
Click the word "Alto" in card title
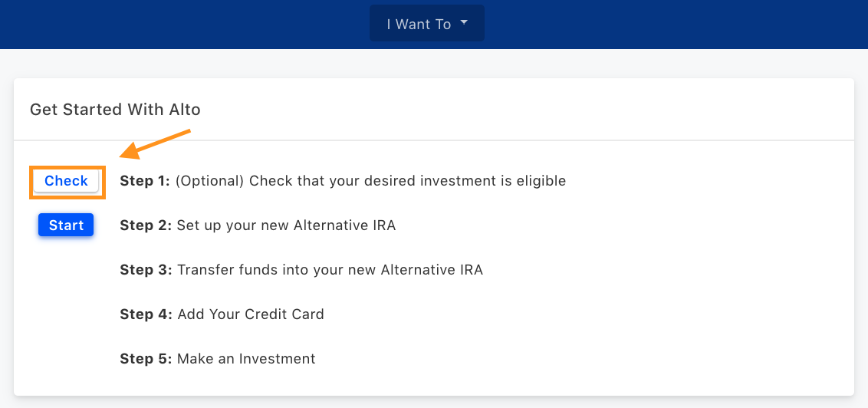coord(185,110)
